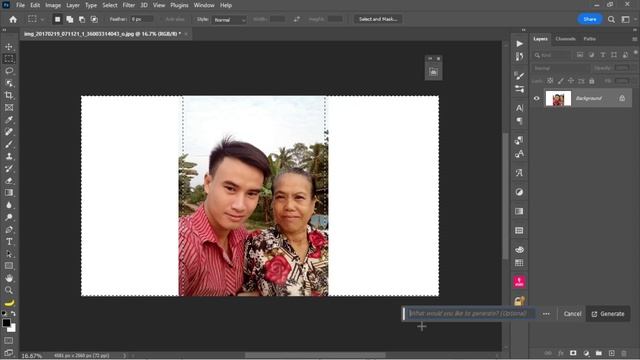Open the Search magnifier in options bar
Screen dimensions: 640x360
[611, 19]
